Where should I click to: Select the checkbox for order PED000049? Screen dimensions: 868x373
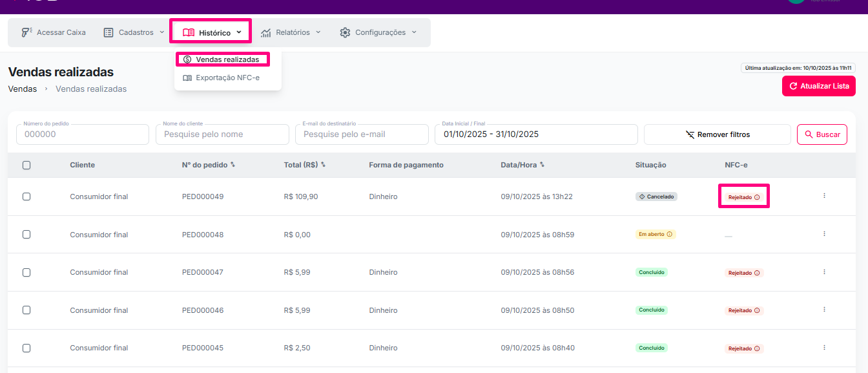click(26, 197)
